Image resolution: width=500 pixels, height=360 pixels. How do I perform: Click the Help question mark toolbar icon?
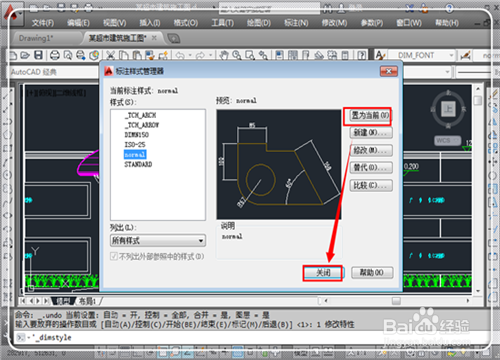pos(362,55)
